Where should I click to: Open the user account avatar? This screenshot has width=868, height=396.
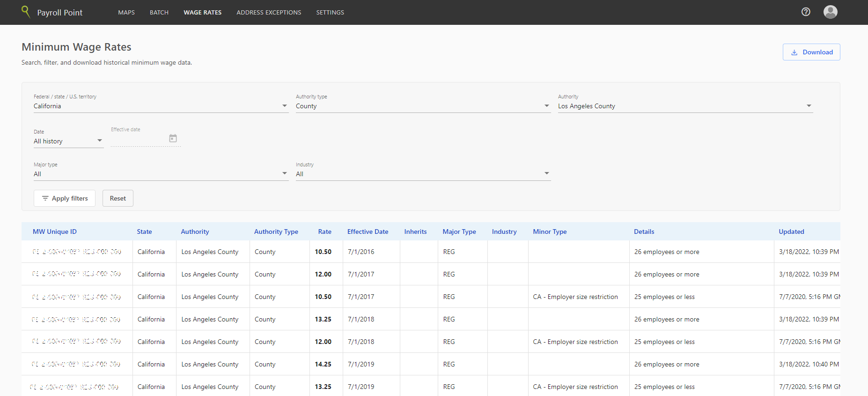(830, 12)
